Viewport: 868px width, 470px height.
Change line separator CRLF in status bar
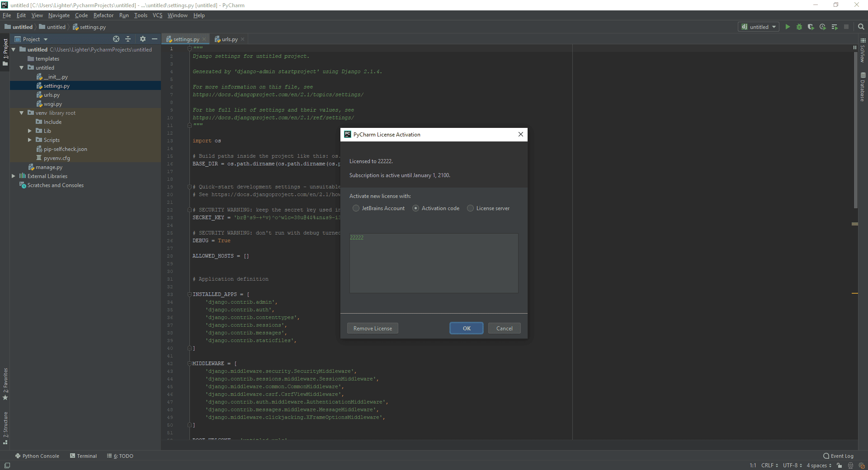point(769,465)
